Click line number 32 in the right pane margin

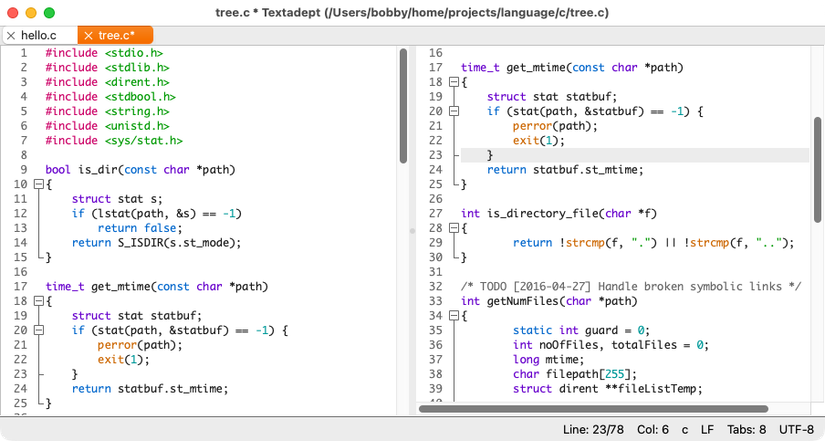(x=436, y=287)
